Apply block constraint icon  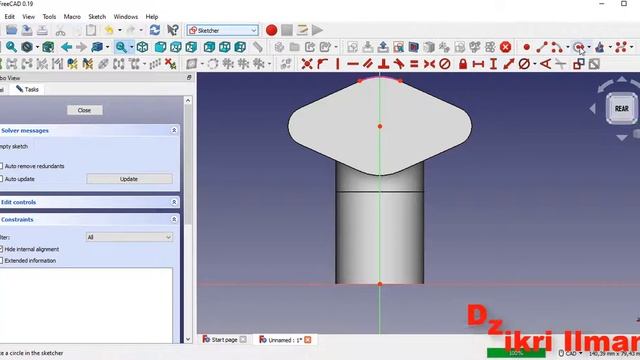445,64
